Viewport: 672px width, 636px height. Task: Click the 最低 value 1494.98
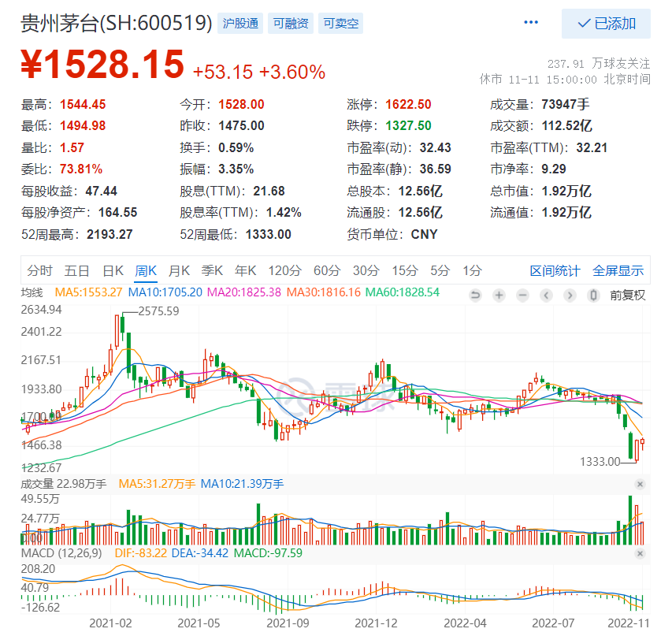pyautogui.click(x=83, y=125)
